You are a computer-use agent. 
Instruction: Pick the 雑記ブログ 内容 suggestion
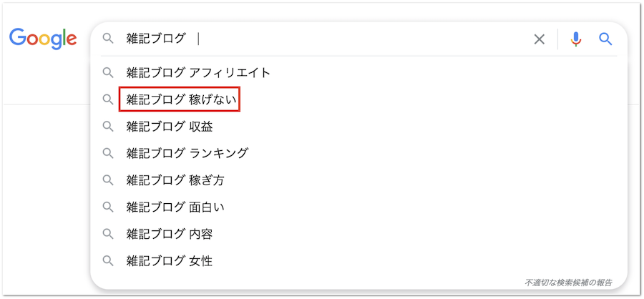pos(169,234)
